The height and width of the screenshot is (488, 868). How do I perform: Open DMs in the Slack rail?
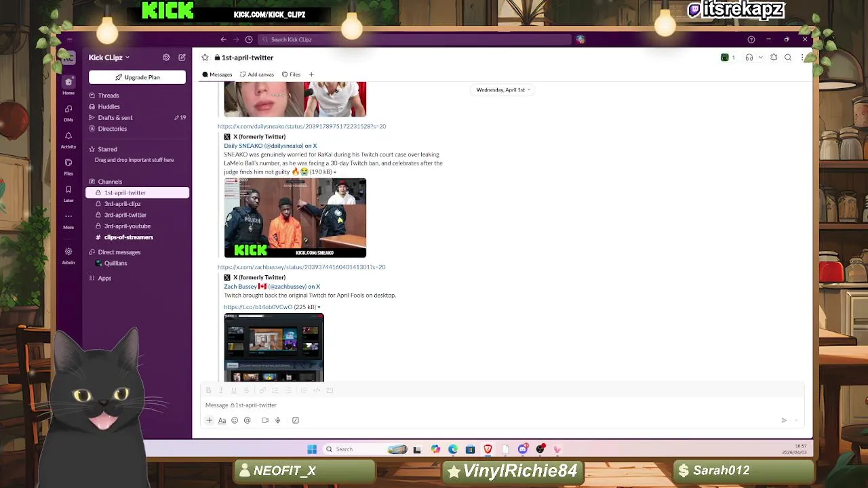coord(68,113)
